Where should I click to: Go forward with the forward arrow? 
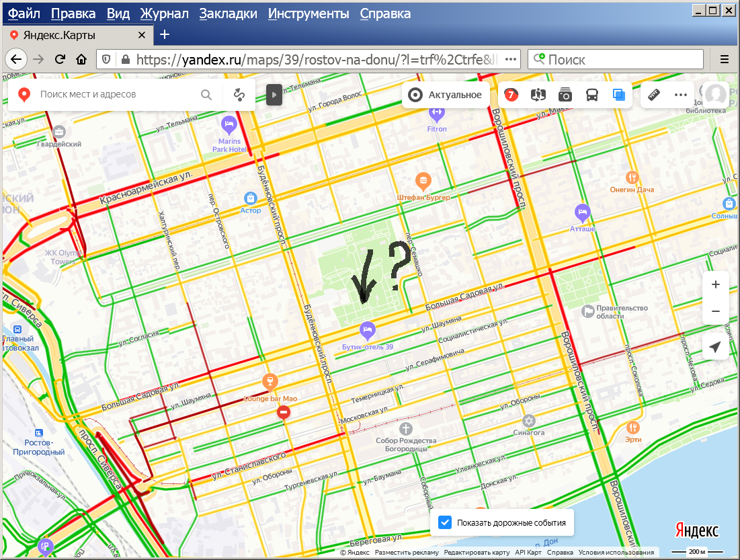coord(38,59)
